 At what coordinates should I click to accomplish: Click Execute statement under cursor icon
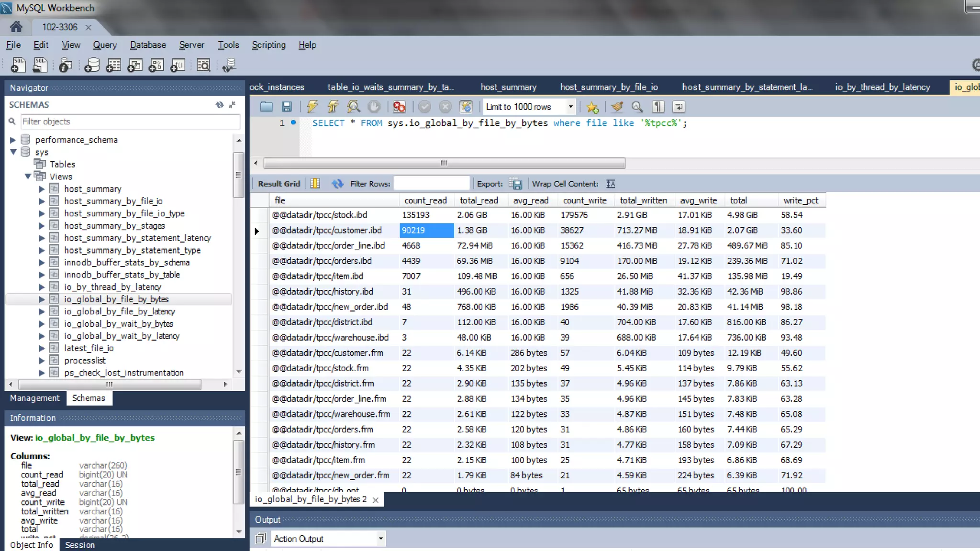point(333,107)
